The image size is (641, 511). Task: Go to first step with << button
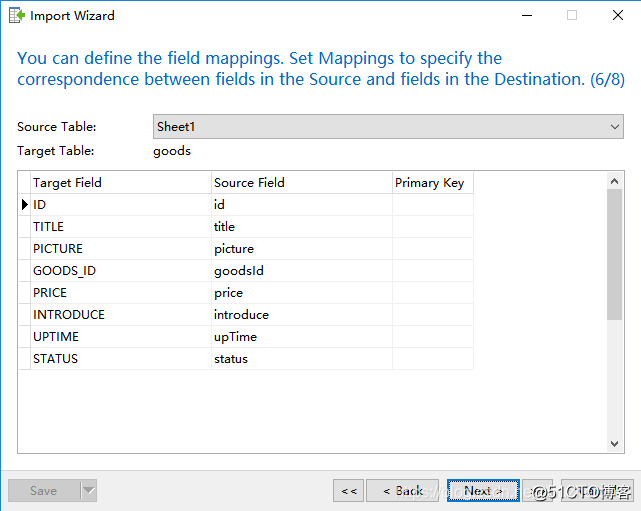coord(349,491)
